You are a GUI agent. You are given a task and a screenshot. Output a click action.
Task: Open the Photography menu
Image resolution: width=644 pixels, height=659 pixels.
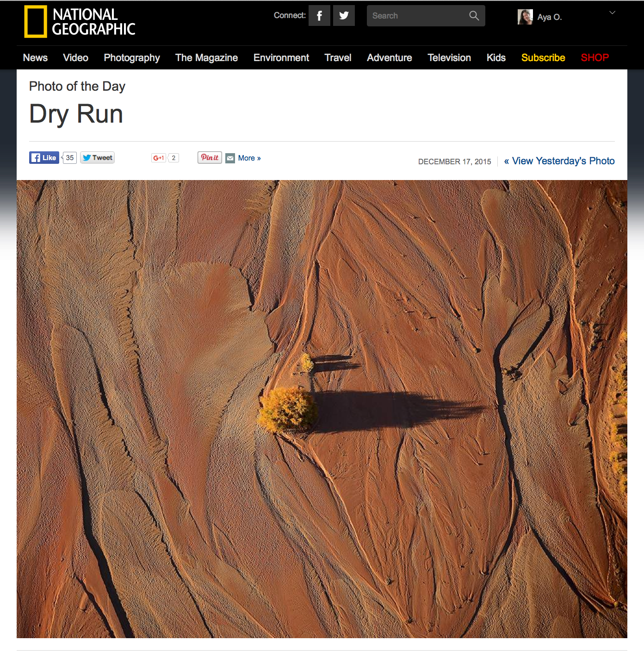132,58
